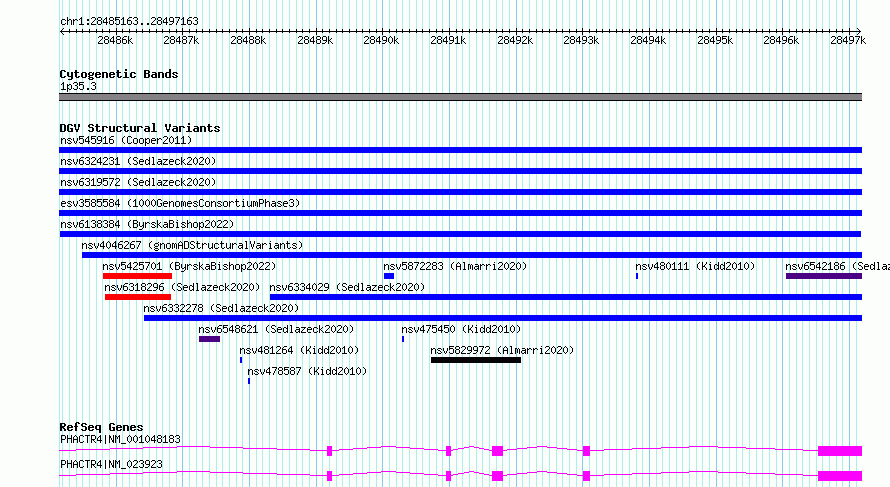
Task: Click the nsv6319572 (Sedlazeck2020) label
Action: point(138,182)
